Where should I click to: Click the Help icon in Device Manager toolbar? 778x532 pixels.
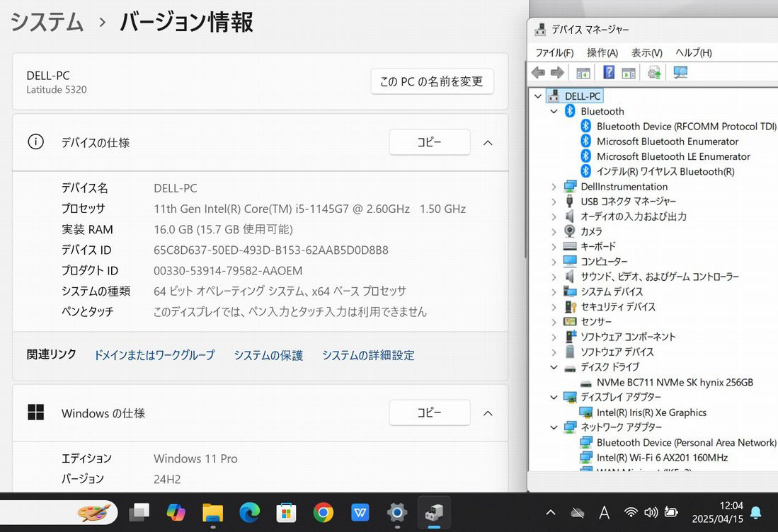608,72
